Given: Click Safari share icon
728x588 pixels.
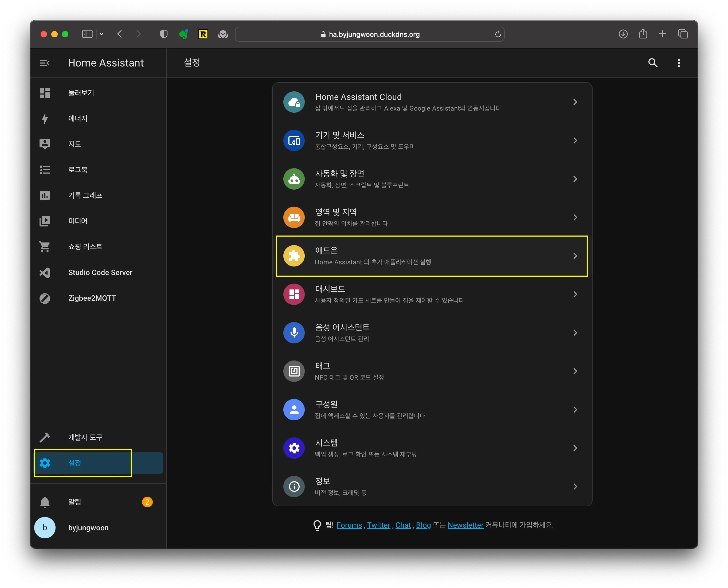Looking at the screenshot, I should coord(643,34).
